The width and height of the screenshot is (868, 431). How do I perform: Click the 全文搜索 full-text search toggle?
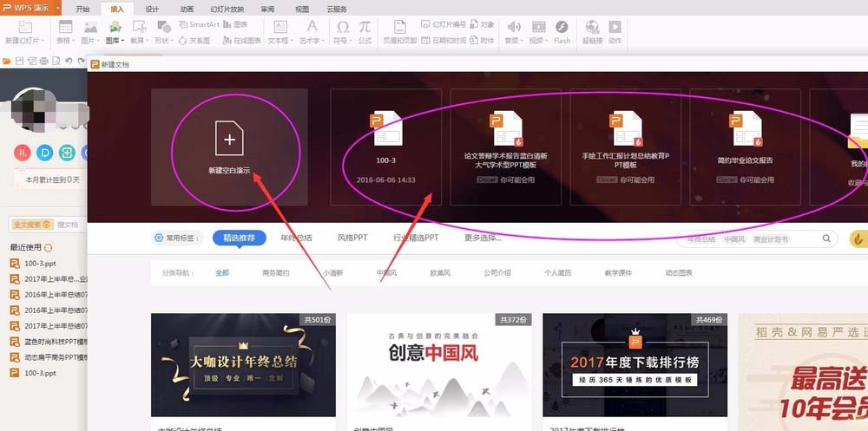tap(33, 225)
